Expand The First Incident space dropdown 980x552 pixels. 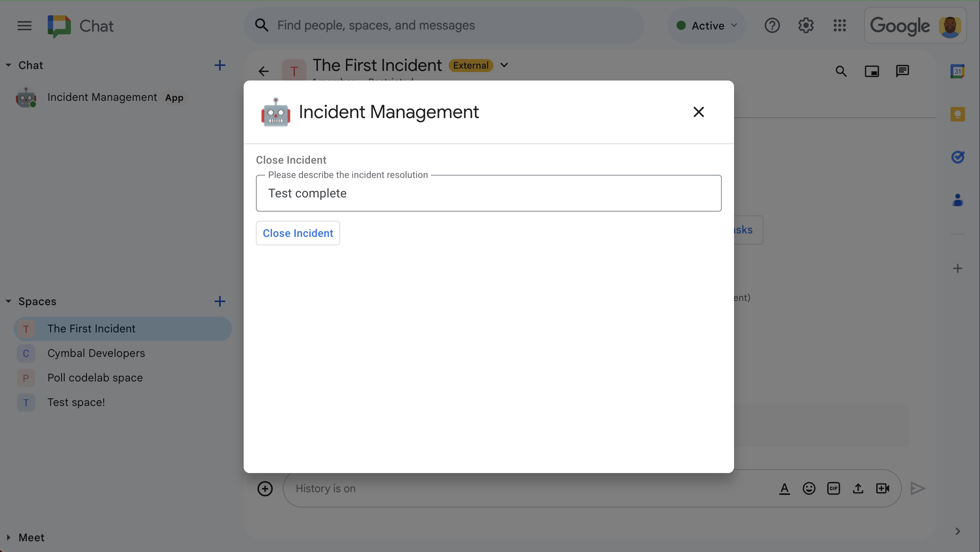504,65
